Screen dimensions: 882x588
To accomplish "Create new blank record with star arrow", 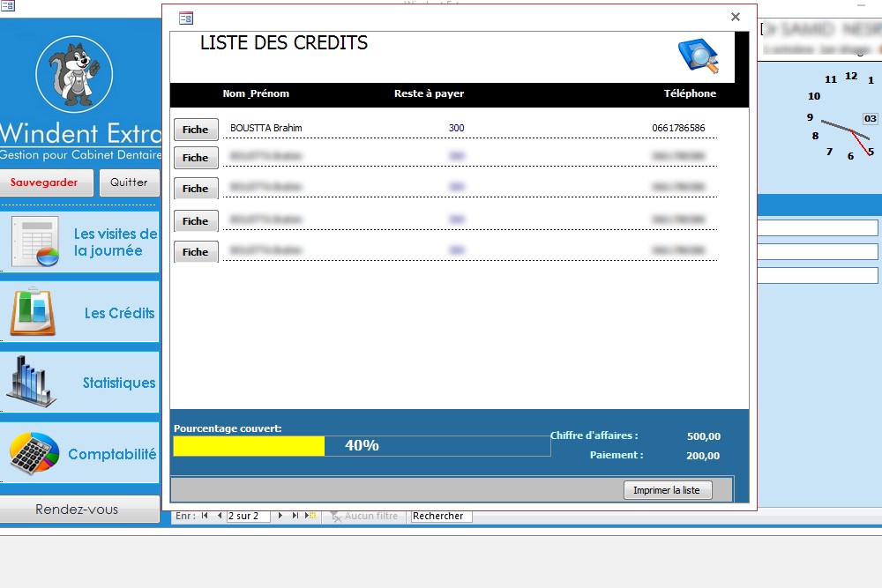I will [310, 516].
